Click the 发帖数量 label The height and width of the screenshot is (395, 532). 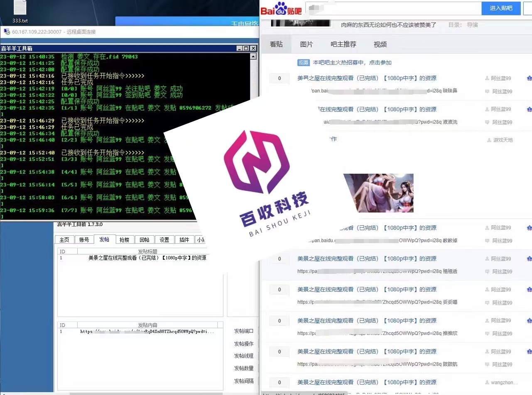pyautogui.click(x=244, y=368)
